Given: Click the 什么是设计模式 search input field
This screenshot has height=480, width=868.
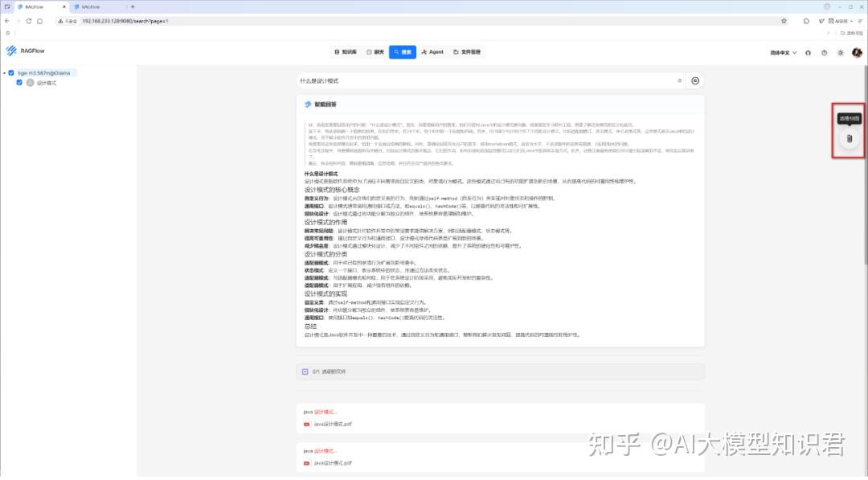Looking at the screenshot, I should tap(490, 81).
